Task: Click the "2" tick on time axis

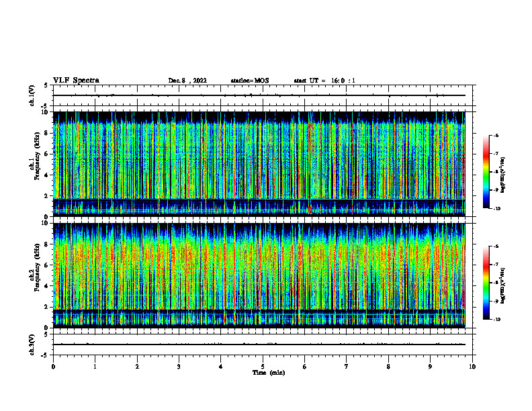Action: (x=137, y=367)
